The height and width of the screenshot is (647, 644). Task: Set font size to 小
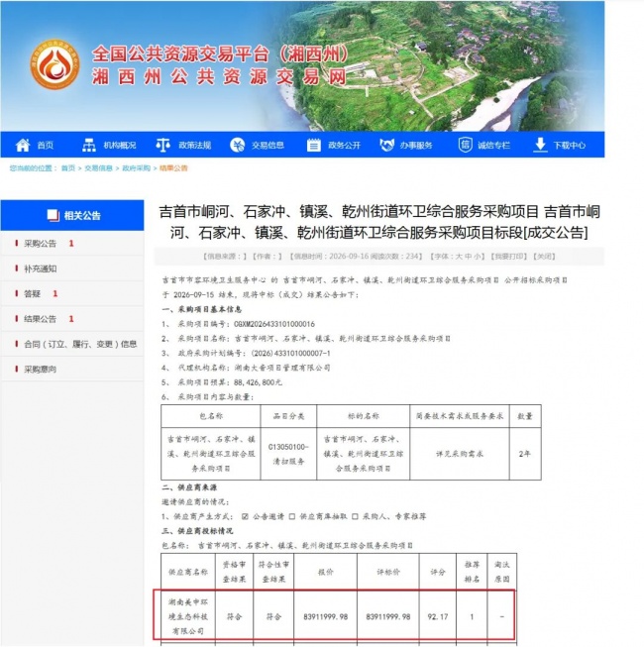pyautogui.click(x=479, y=257)
